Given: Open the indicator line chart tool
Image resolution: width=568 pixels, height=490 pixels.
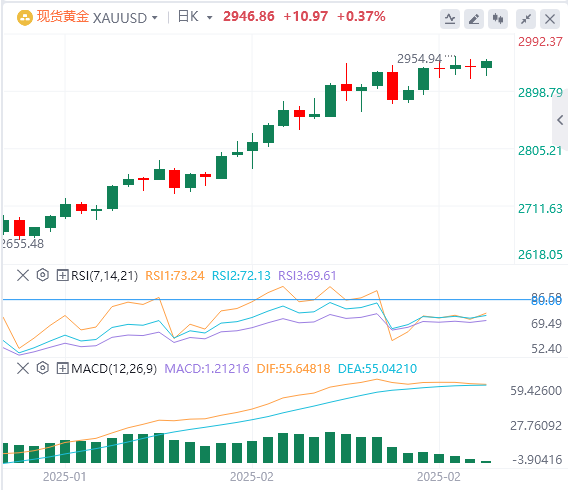Looking at the screenshot, I should click(450, 18).
